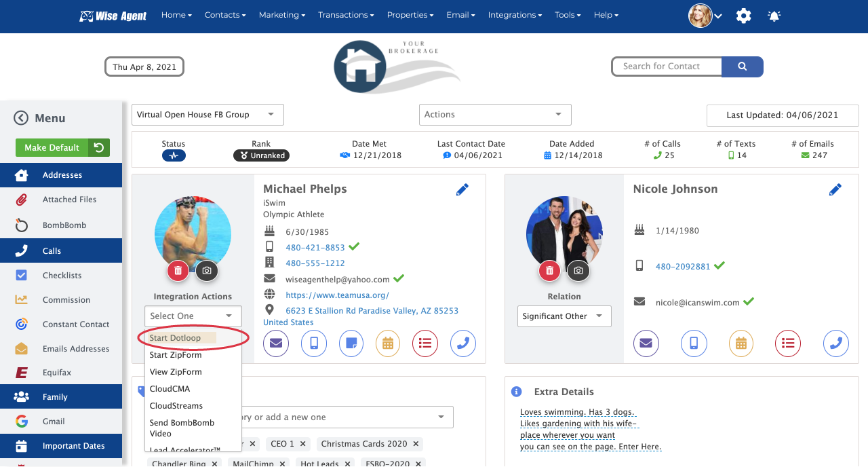
Task: Click the verified checkmark beside nicole@icanswim.com
Action: coord(748,302)
